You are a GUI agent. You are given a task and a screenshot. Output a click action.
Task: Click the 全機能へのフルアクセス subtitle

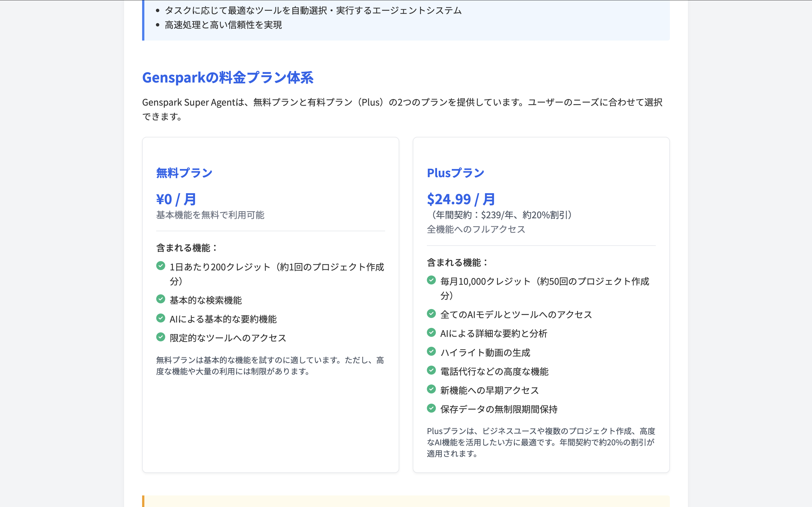[x=476, y=229]
